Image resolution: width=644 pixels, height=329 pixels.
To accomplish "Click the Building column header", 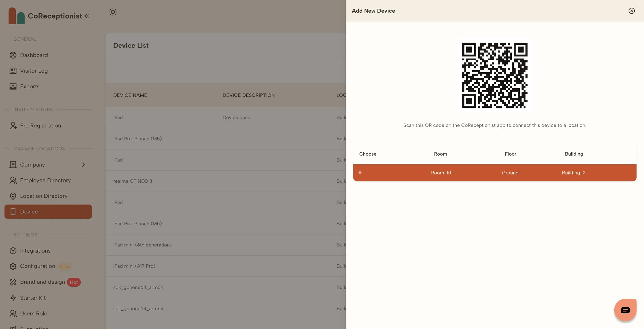I will coord(574,154).
